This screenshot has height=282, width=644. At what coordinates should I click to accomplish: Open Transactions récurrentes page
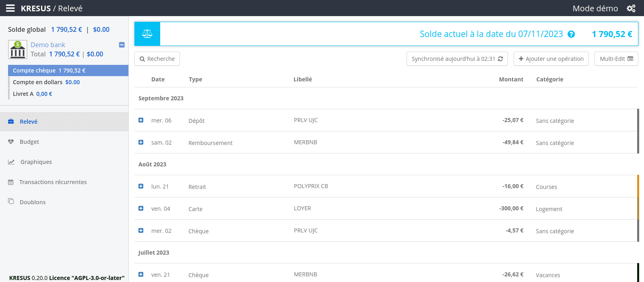click(53, 182)
